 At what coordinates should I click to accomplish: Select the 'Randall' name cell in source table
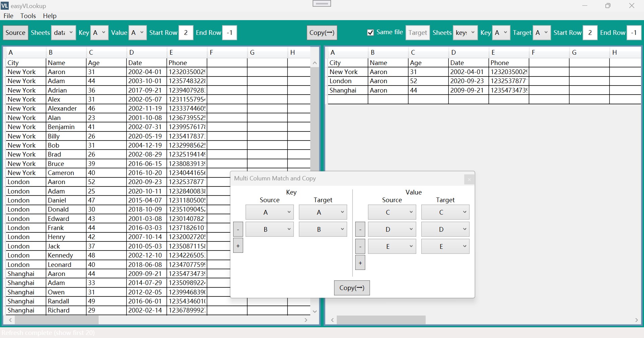pyautogui.click(x=66, y=301)
